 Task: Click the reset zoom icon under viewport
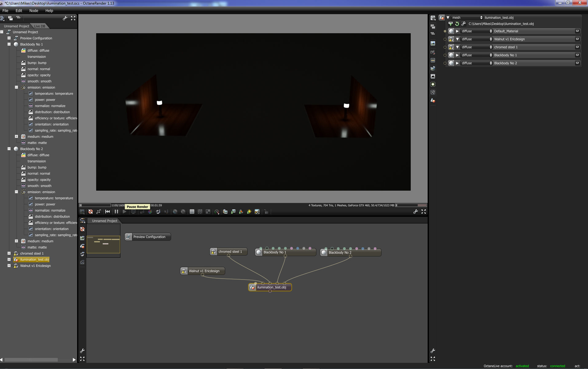click(x=99, y=212)
